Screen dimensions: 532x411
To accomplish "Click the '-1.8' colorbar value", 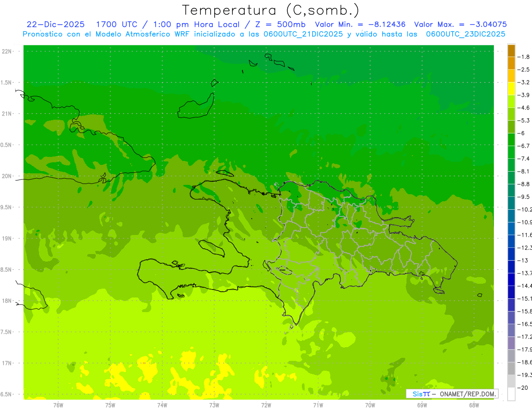I will [x=524, y=57].
